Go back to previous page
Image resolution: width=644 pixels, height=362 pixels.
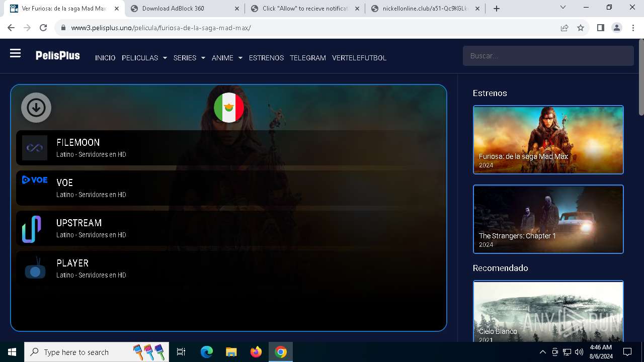click(11, 28)
